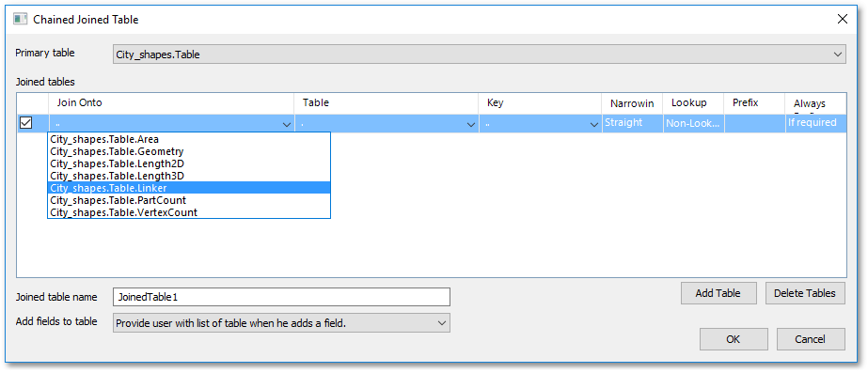Viewport: 868px width, 373px height.
Task: Click the Prefix column header
Action: click(754, 103)
